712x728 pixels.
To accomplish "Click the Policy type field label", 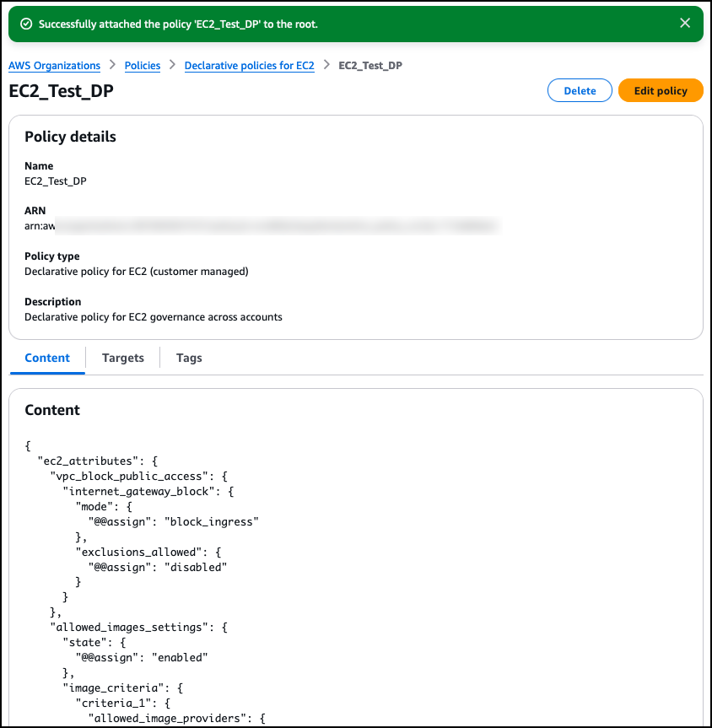I will tap(52, 256).
